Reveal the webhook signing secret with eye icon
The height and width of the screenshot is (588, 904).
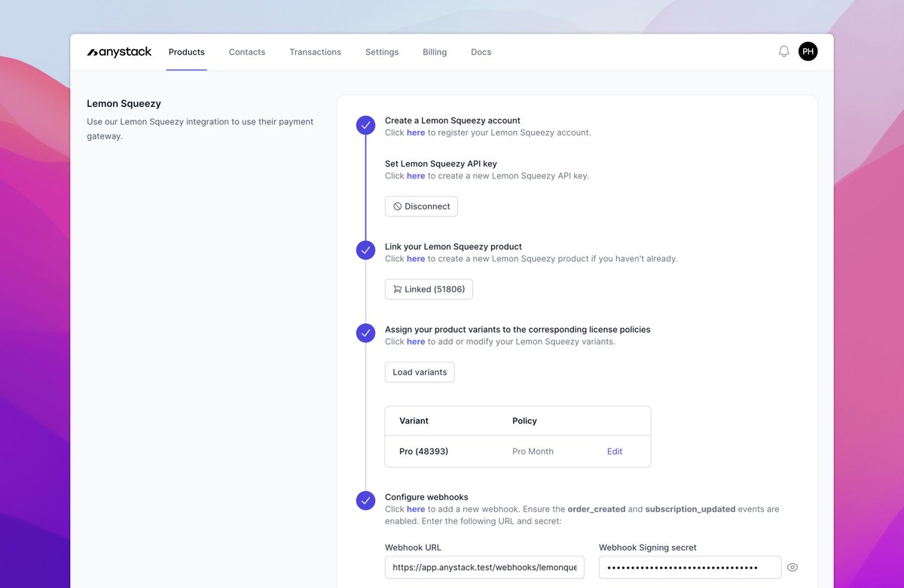tap(793, 568)
